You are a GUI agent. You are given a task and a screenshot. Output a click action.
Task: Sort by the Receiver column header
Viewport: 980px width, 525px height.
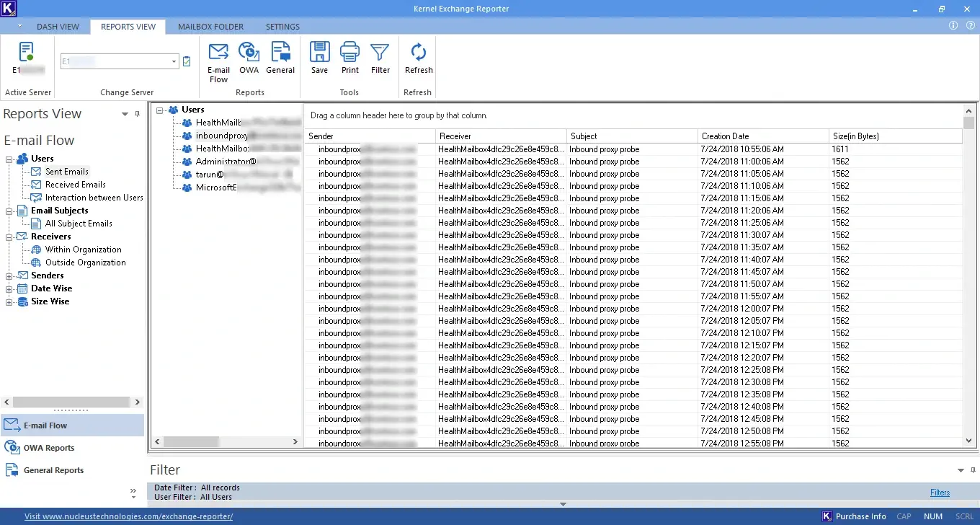coord(501,136)
